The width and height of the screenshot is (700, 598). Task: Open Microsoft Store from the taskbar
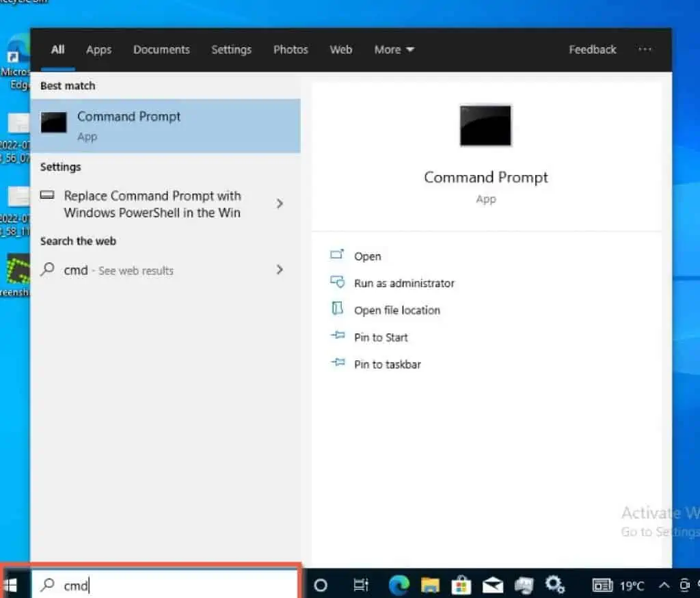click(461, 585)
